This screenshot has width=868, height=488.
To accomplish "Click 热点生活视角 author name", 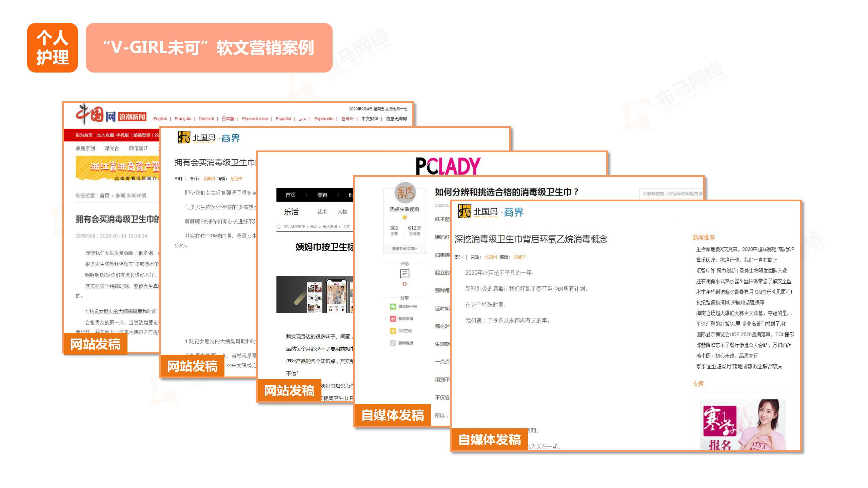I will (x=405, y=209).
